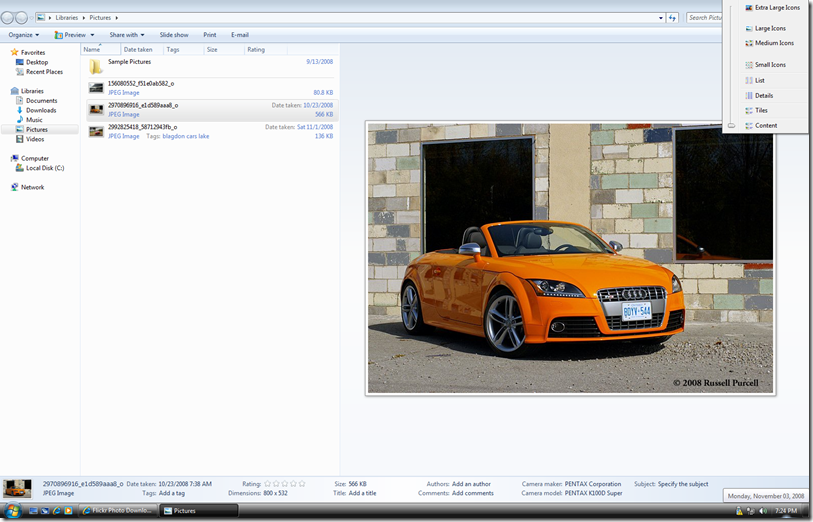The image size is (813, 522).
Task: Sort by the Tags column header
Action: [184, 49]
